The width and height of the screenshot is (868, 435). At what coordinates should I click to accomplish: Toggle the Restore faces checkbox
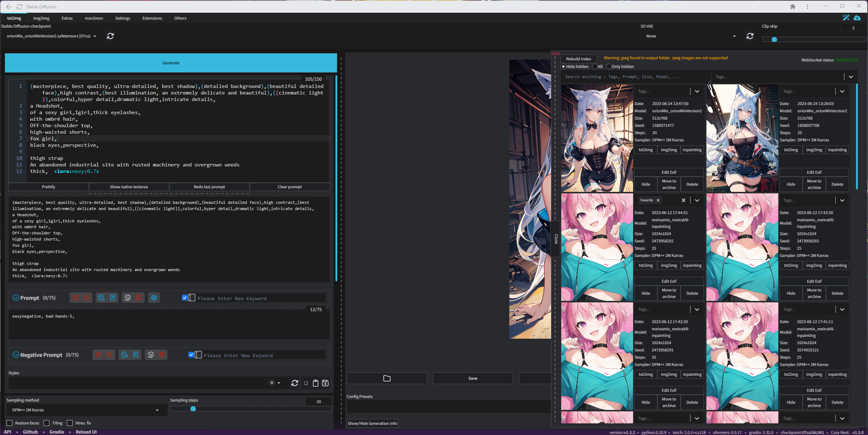pyautogui.click(x=10, y=423)
